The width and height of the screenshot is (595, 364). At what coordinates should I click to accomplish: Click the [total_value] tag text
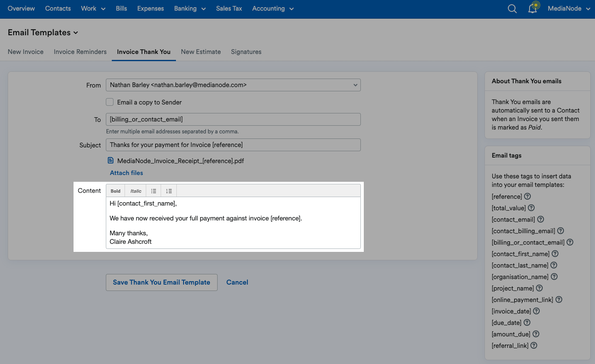[x=509, y=208]
